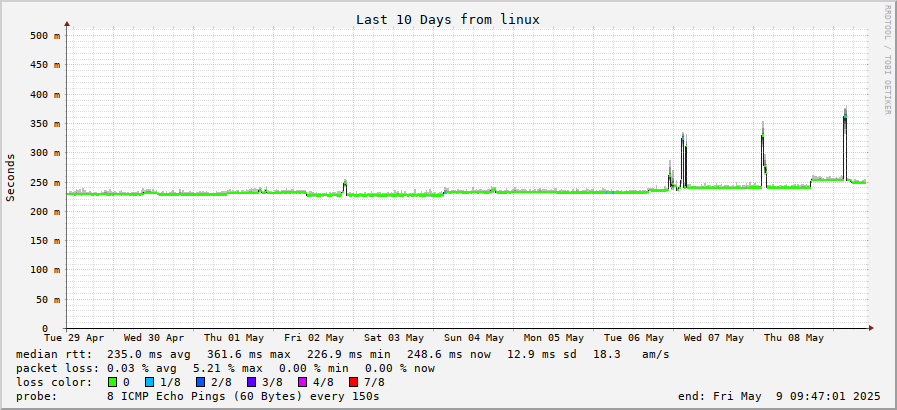
Task: Click the '50 m' y-axis value
Action: (48, 300)
